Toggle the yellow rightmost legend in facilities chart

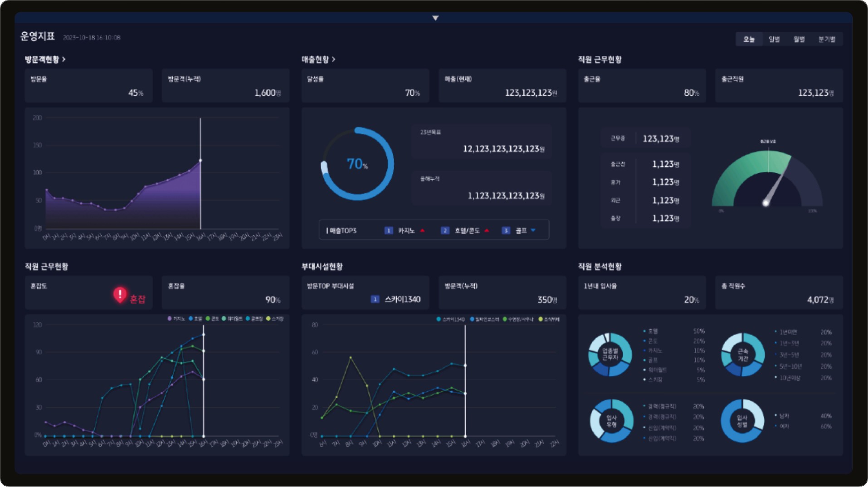tap(549, 319)
